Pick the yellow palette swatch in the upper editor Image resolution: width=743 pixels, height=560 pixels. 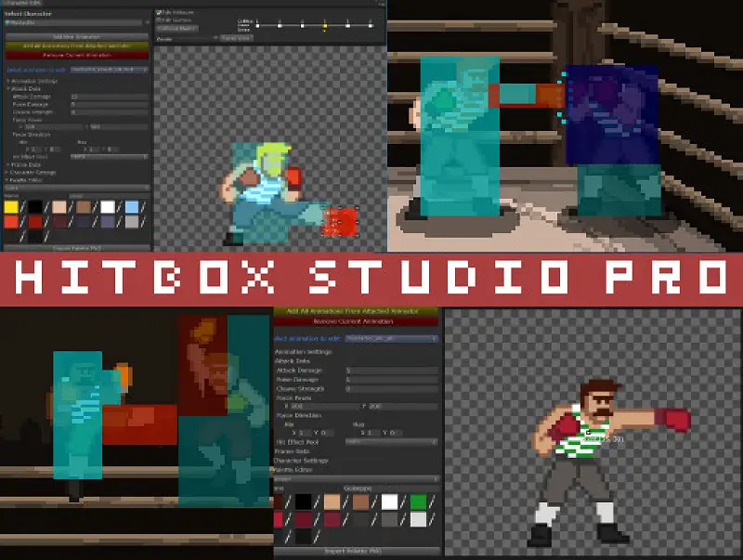[x=11, y=207]
